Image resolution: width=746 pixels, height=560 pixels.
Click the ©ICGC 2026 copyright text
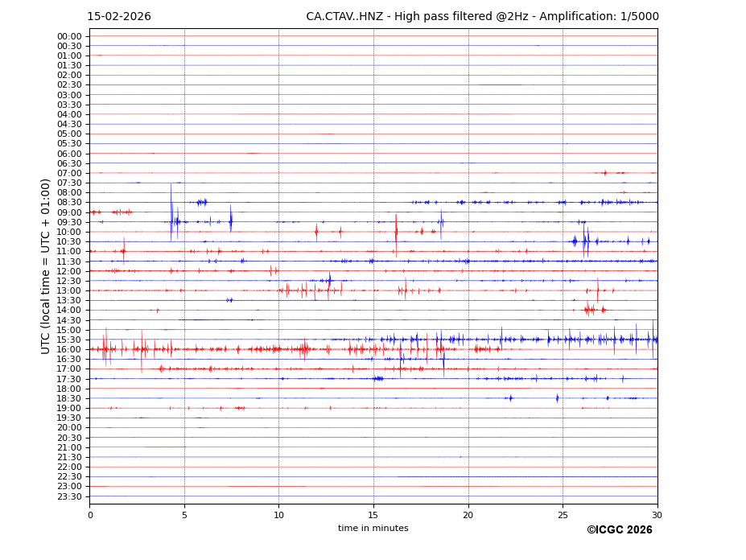coord(619,530)
